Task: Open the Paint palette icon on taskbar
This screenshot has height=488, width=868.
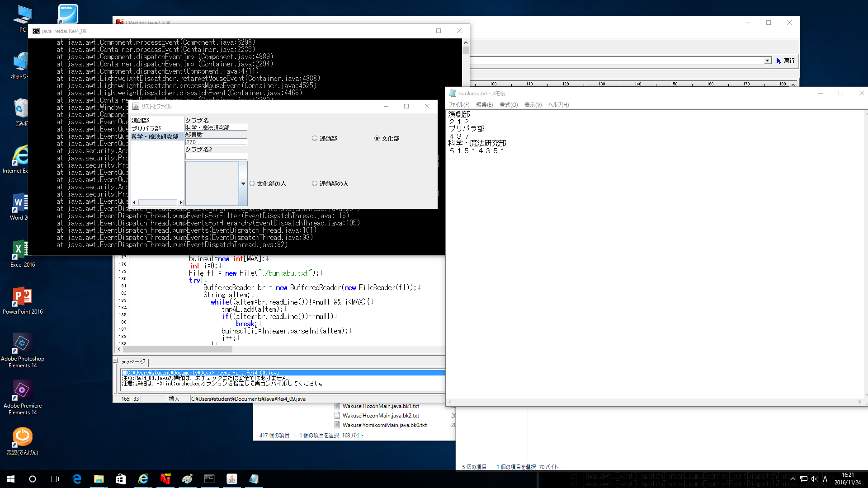Action: 187,479
